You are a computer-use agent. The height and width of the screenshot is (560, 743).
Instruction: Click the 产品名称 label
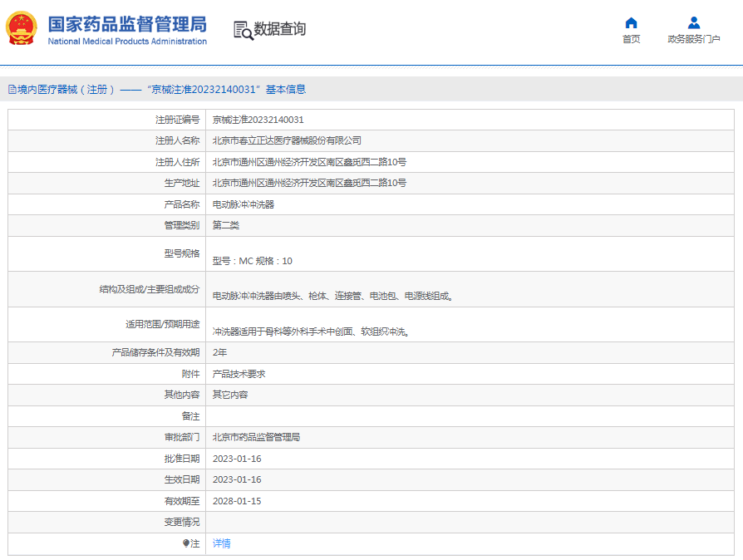click(182, 204)
